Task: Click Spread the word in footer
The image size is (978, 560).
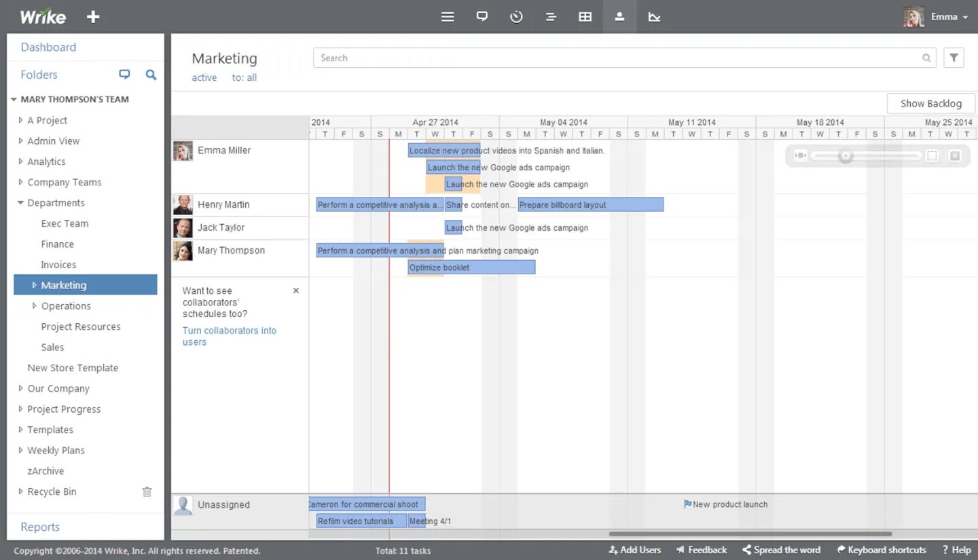Action: [x=781, y=550]
